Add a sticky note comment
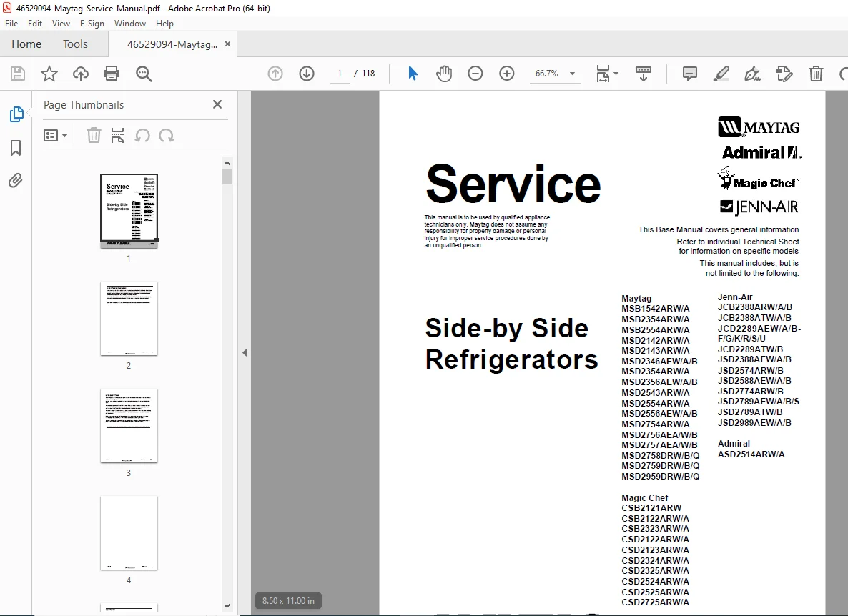Screen dimensions: 848x616 (x=689, y=74)
